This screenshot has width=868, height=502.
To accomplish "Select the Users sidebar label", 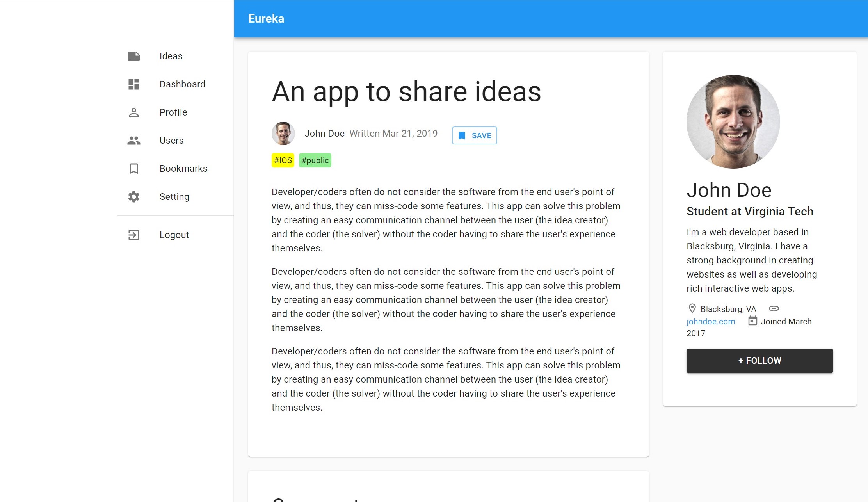I will click(x=171, y=141).
